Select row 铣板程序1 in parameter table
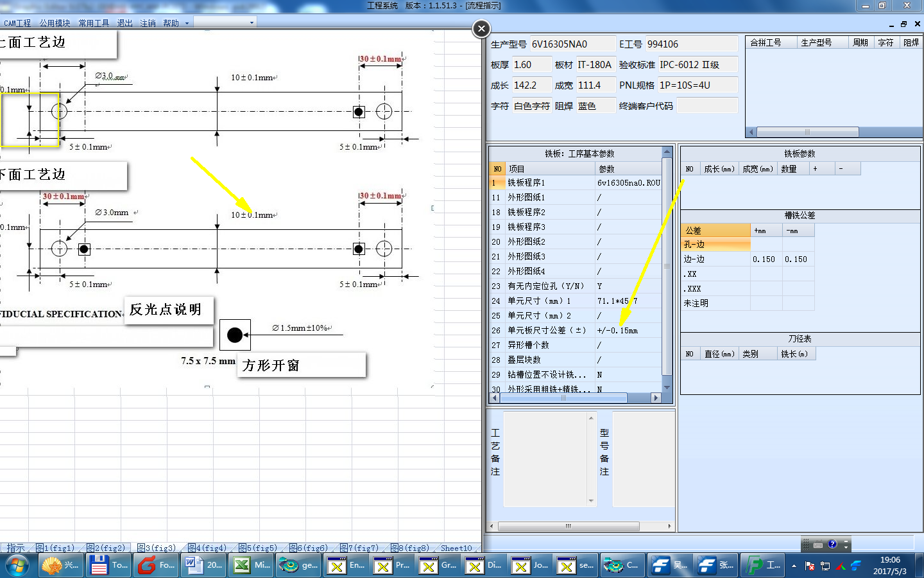924x578 pixels. [x=575, y=183]
